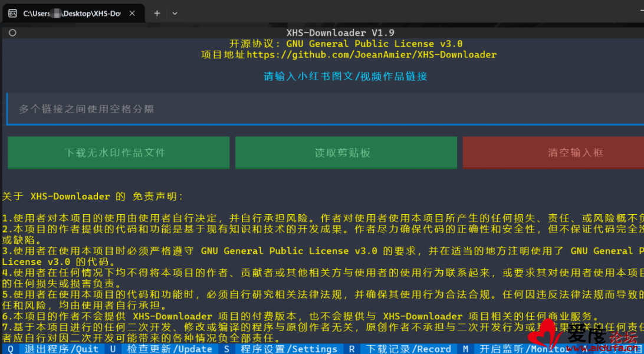Click disclaimer line 5 about 相关法律法规
The width and height of the screenshot is (644, 354).
tap(323, 300)
